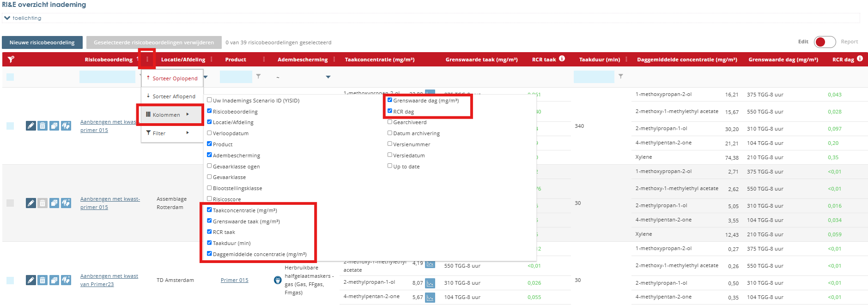Click edit pencil icon in first row
868x305 pixels.
tap(30, 126)
